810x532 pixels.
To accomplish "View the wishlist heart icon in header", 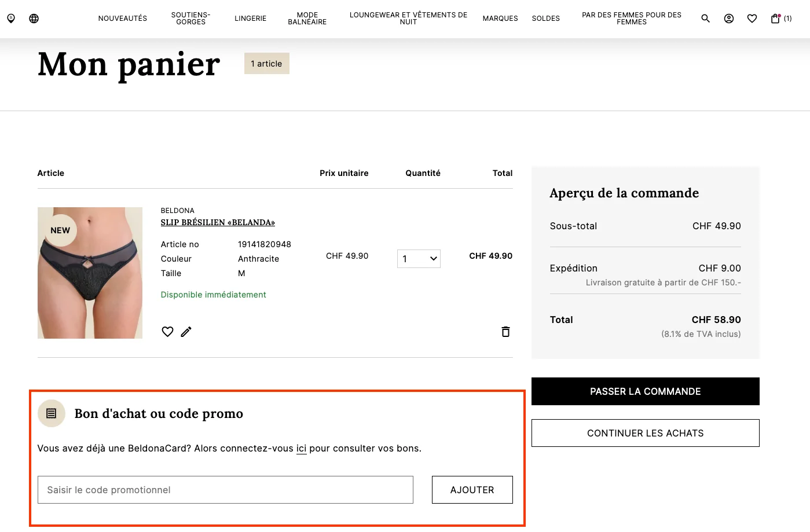I will coord(752,18).
